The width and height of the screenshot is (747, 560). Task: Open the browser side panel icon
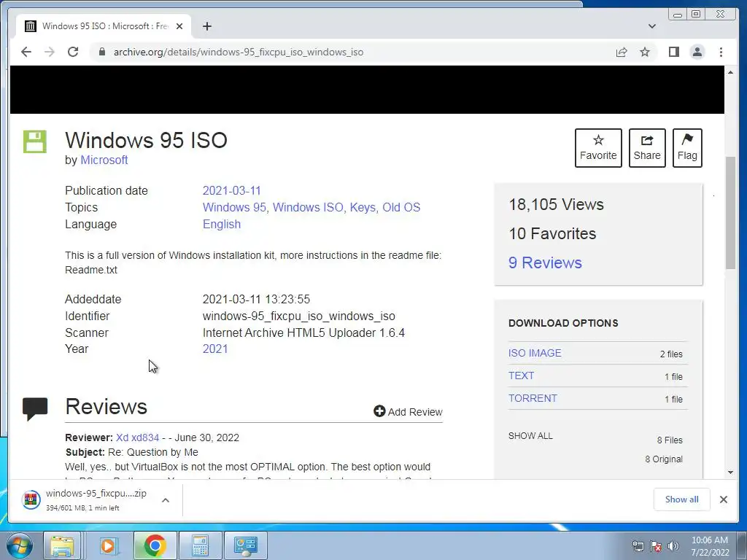click(x=673, y=52)
